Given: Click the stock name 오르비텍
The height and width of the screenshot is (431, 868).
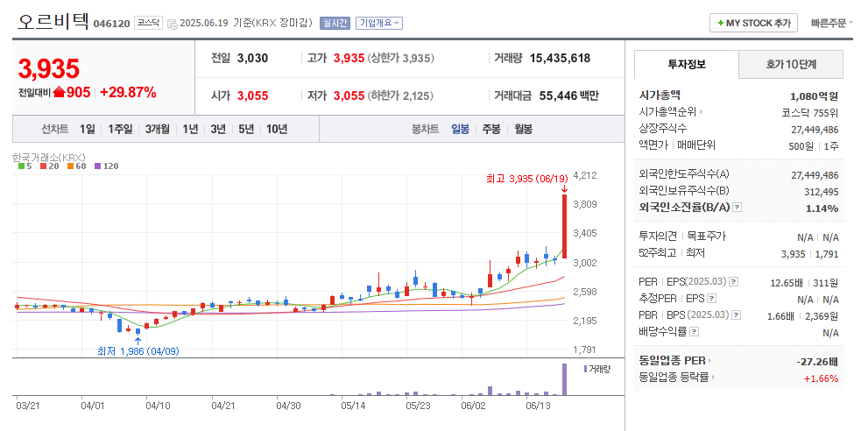Looking at the screenshot, I should [52, 22].
